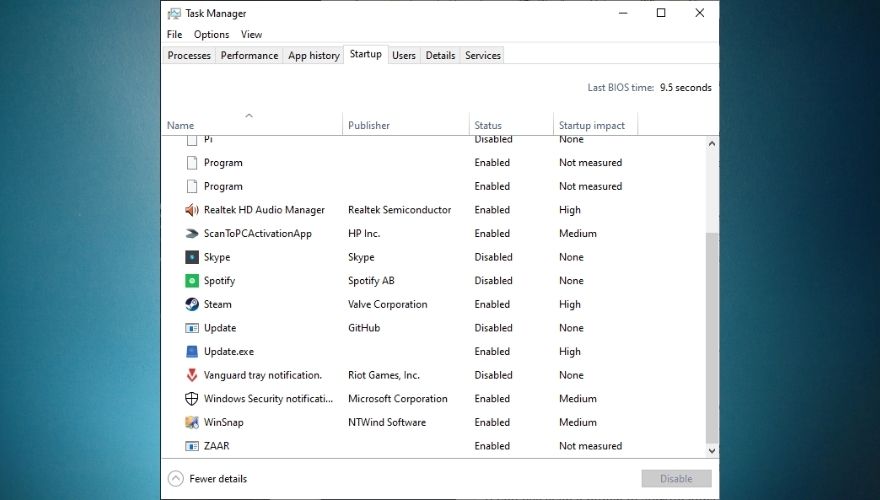The height and width of the screenshot is (500, 880).
Task: Switch to the Details tab
Action: (x=440, y=56)
